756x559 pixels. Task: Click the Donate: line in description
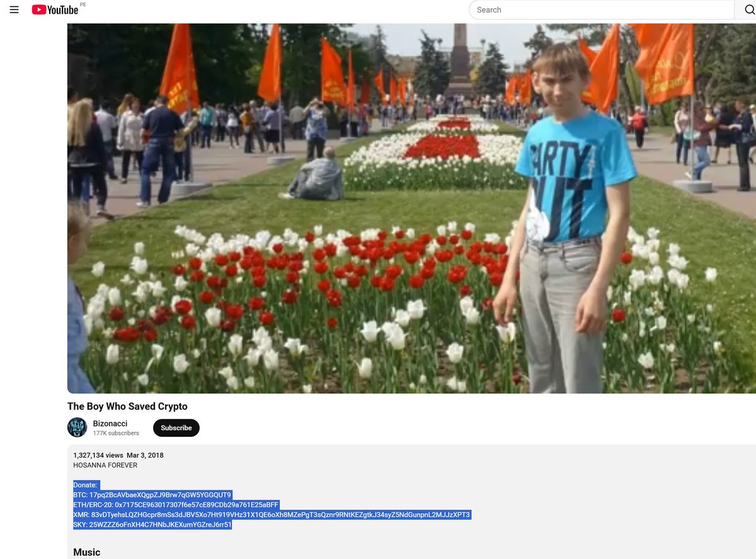86,485
